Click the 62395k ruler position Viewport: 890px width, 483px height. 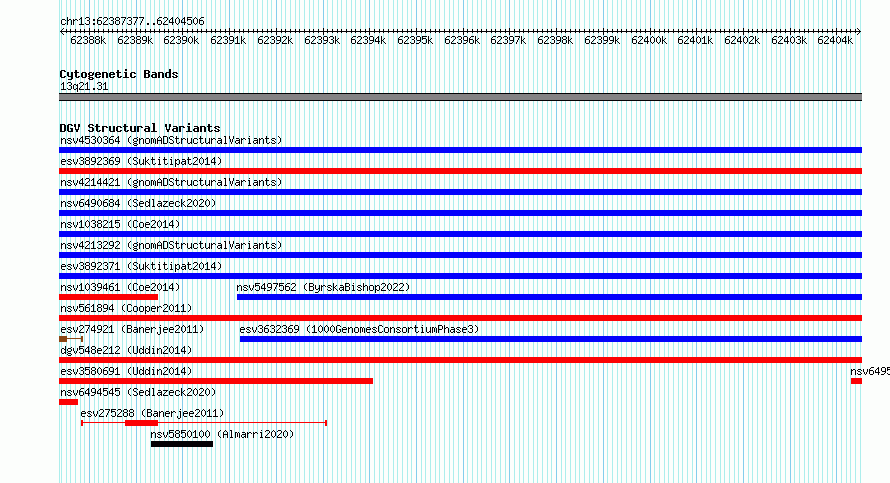pos(415,40)
